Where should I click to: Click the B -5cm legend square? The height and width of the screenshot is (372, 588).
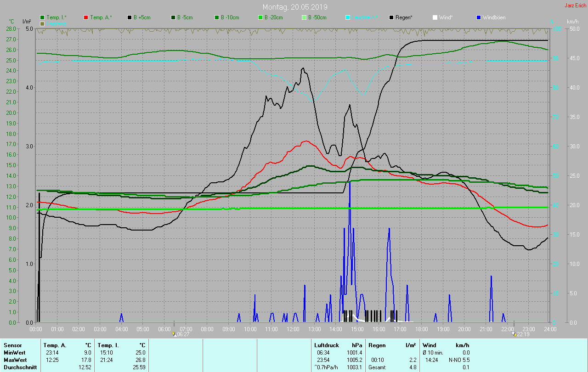click(x=173, y=17)
